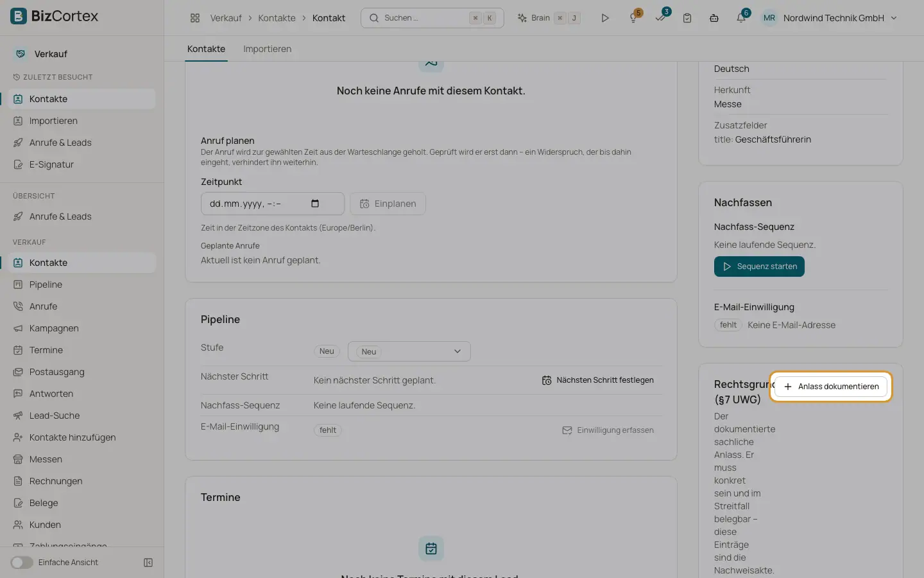Screen dimensions: 924x578
Task: Click Anlass dokumentieren button
Action: coord(831,387)
